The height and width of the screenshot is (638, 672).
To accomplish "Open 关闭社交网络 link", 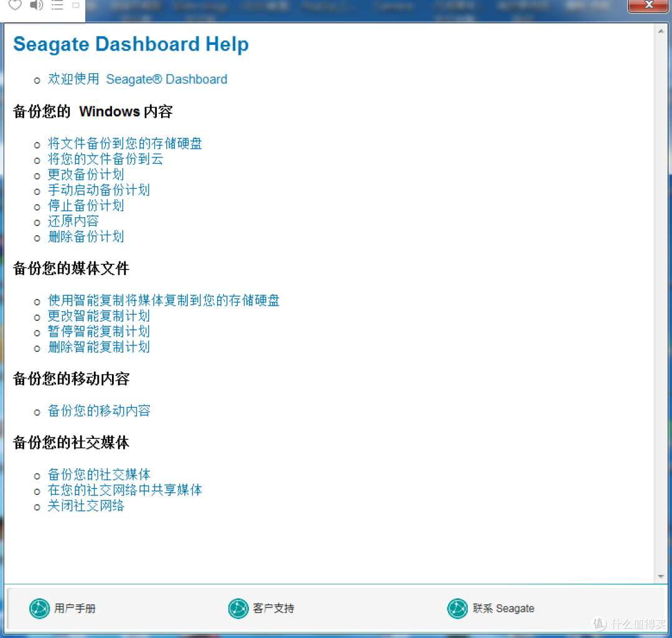I will 86,506.
